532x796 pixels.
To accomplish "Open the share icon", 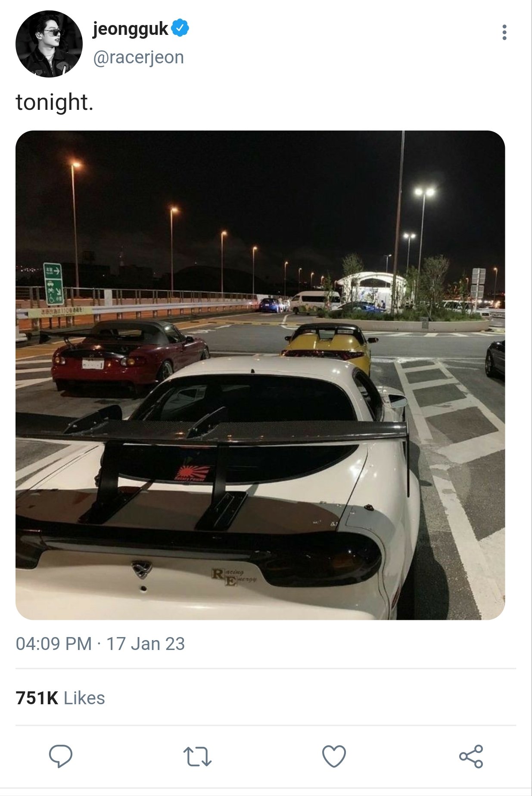I will coord(471,756).
